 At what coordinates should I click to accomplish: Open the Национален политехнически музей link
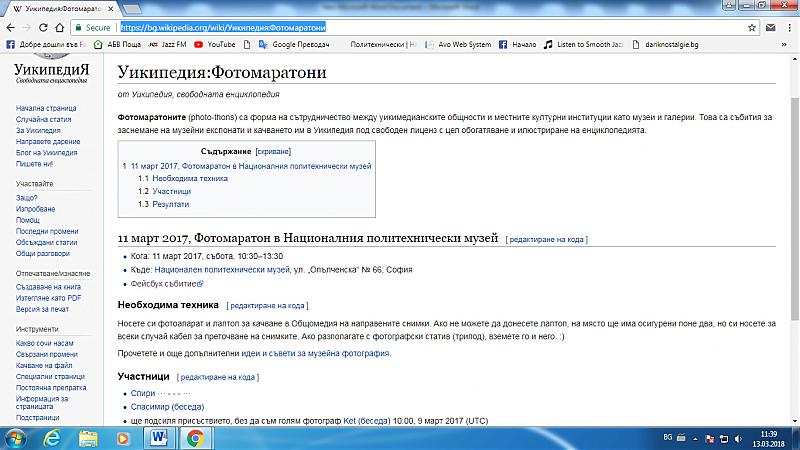click(x=222, y=270)
